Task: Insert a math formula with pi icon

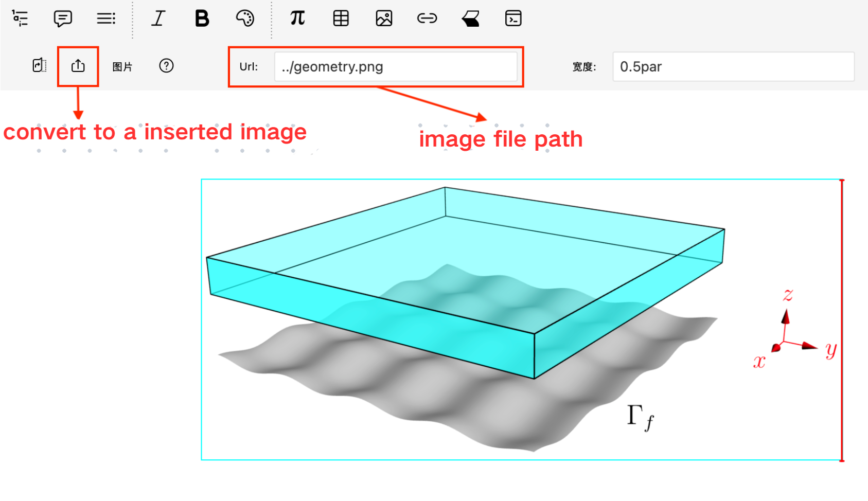Action: [297, 19]
